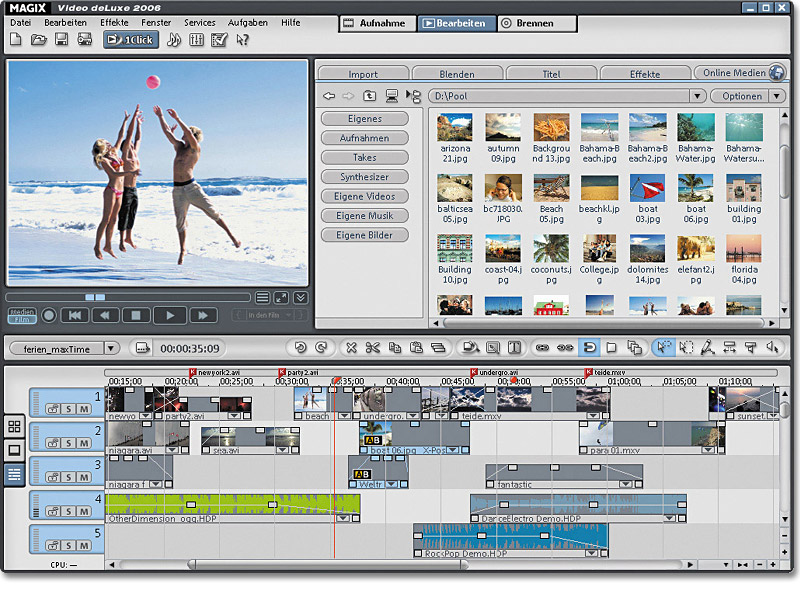Switch to the Blenden tab
Image resolution: width=800 pixels, height=600 pixels.
(x=457, y=73)
